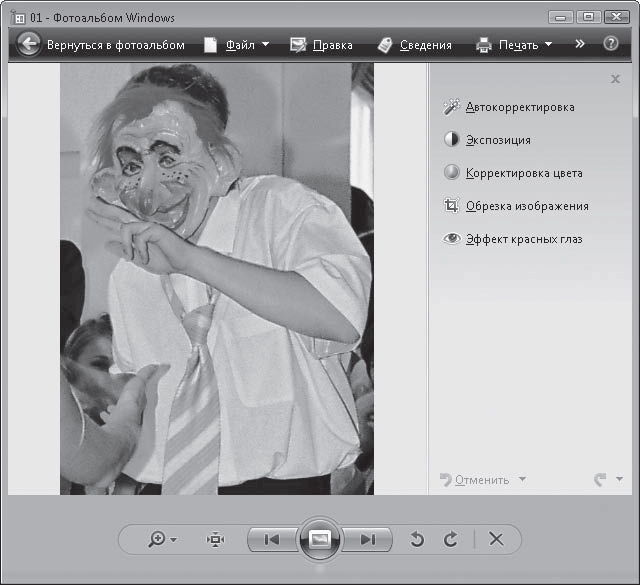Click the back arrow to return to gallery
The width and height of the screenshot is (640, 585).
pos(28,44)
